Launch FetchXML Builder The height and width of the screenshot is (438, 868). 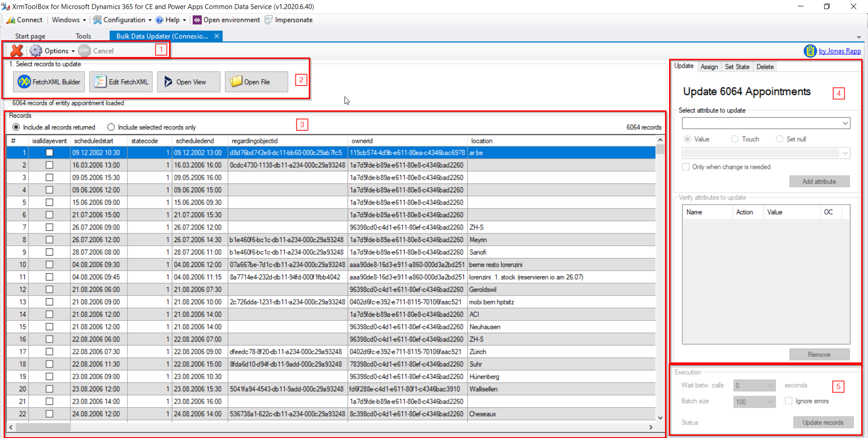tap(49, 82)
